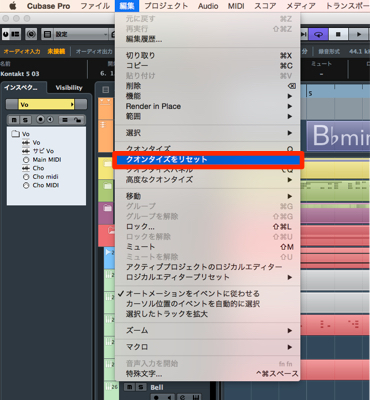Expand the マクロ submenu

pyautogui.click(x=207, y=347)
